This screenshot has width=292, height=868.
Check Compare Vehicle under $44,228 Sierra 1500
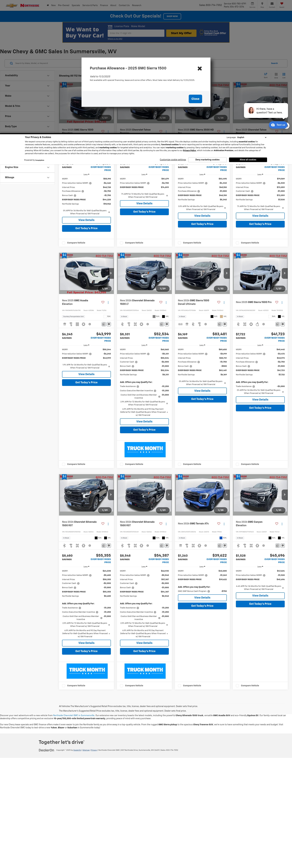pos(64,243)
